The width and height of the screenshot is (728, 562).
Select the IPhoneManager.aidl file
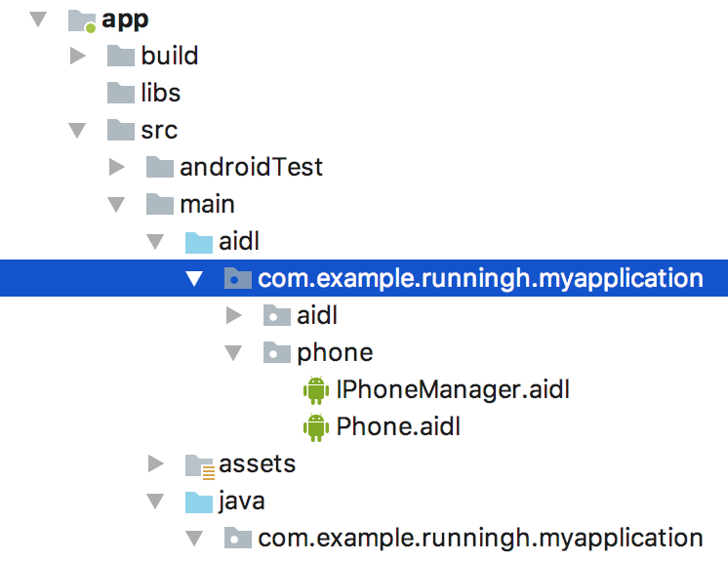click(453, 390)
